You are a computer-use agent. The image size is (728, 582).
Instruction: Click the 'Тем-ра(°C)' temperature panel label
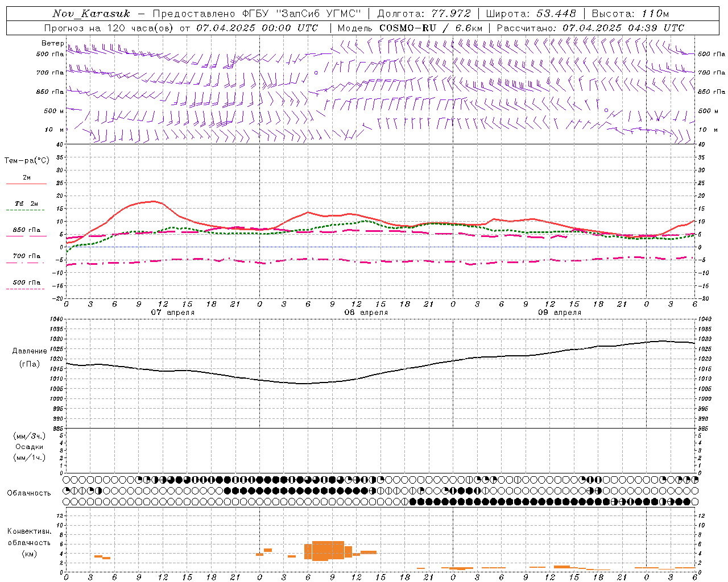[27, 161]
